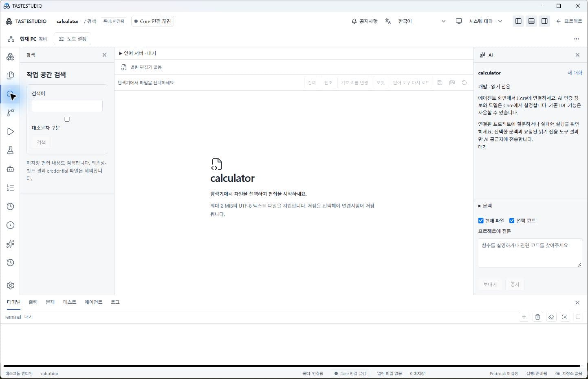Add a new terminal with the plus icon
This screenshot has height=379, width=588.
524,317
